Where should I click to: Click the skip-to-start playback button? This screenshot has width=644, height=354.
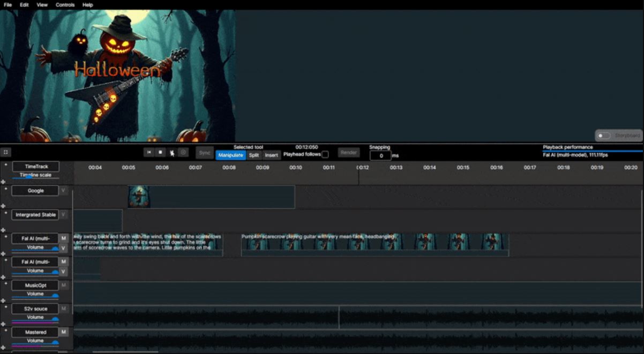pyautogui.click(x=149, y=153)
